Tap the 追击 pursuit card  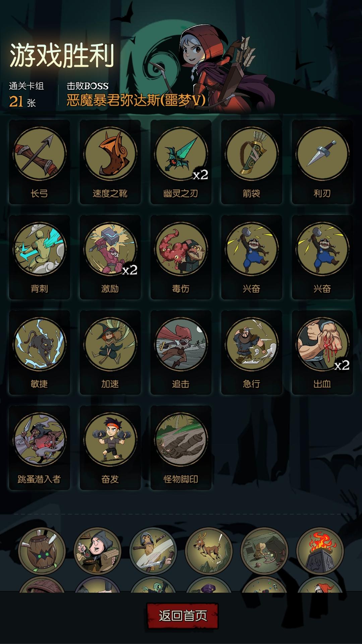(181, 353)
